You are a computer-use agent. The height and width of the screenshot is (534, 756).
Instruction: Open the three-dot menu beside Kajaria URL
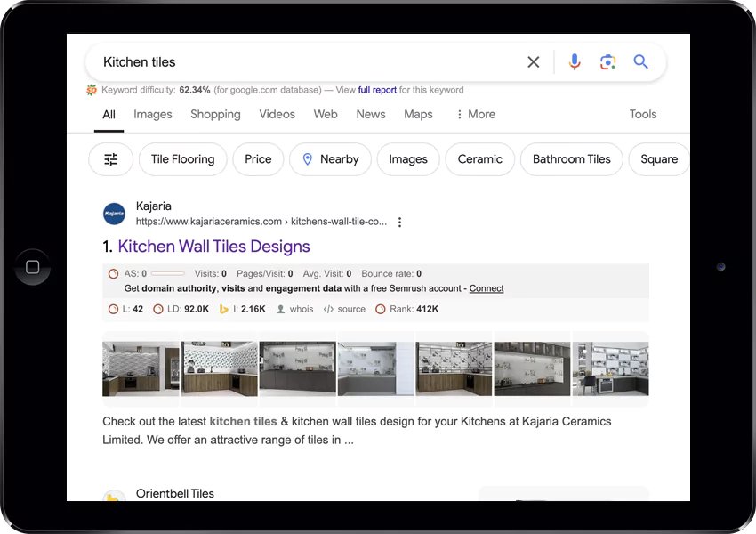[399, 222]
